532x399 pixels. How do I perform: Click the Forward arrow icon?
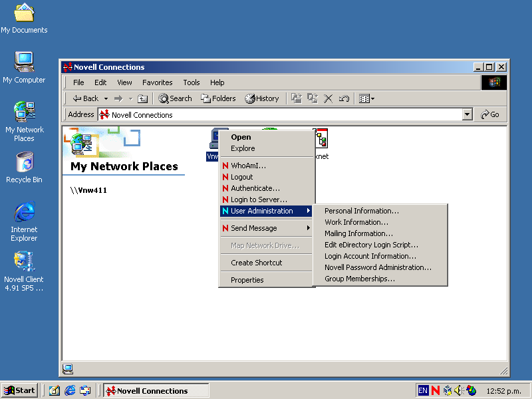(x=118, y=98)
